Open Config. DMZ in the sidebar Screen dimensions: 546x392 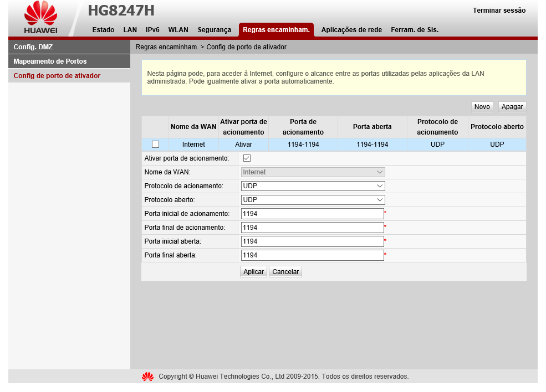(69, 47)
